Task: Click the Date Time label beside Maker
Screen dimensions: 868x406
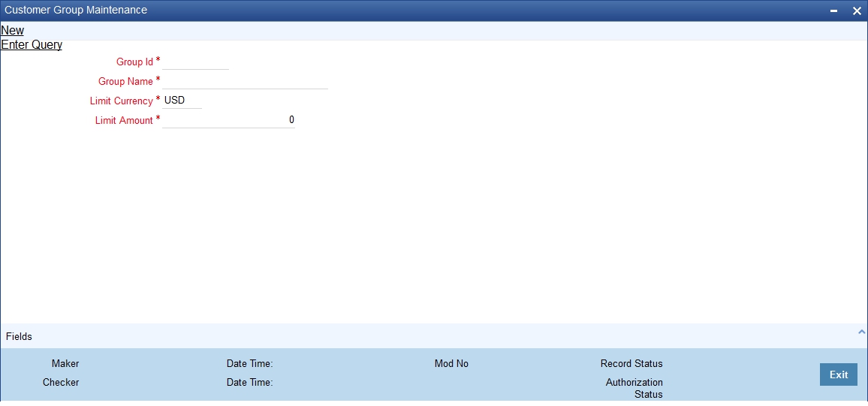Action: 249,364
